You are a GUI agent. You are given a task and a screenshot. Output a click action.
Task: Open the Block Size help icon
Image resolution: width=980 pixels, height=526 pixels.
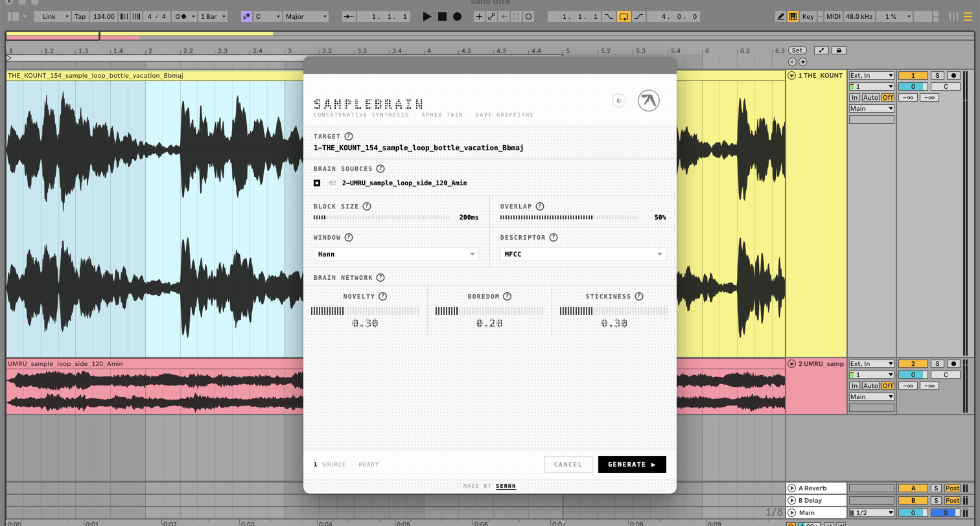pyautogui.click(x=367, y=206)
